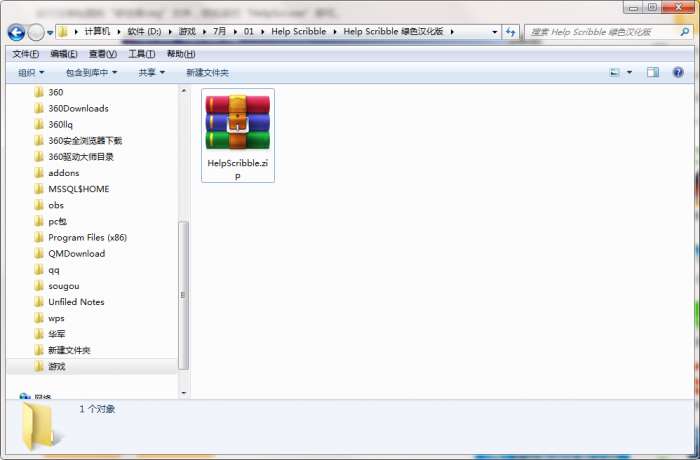
Task: Click the folder icon beside sougou
Action: tap(39, 285)
